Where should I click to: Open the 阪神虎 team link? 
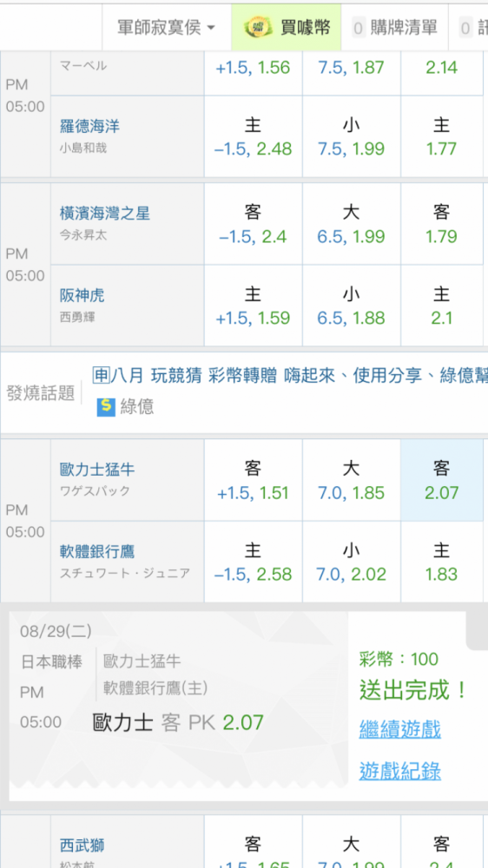[x=82, y=296]
